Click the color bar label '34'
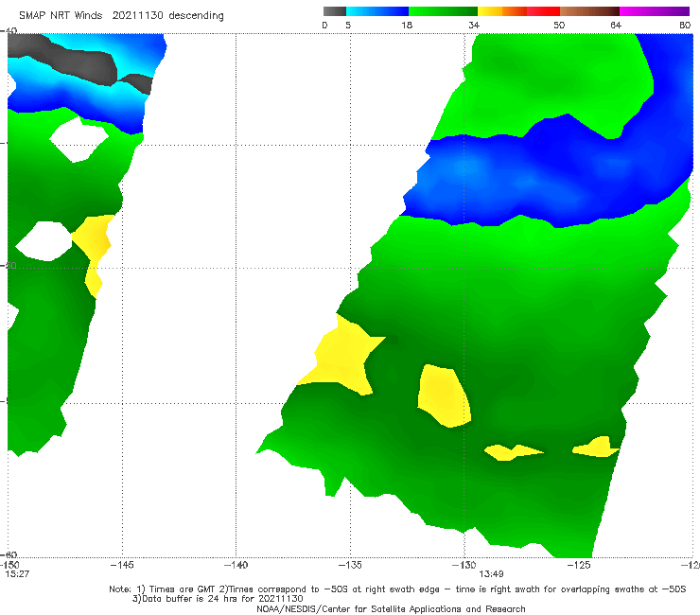The image size is (700, 615). pos(474,25)
